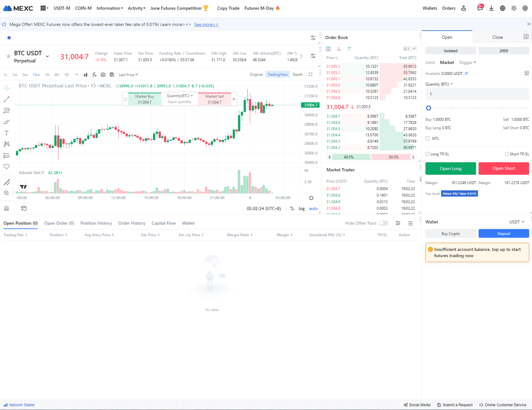Click the Open Long button
The width and height of the screenshot is (532, 410).
[x=450, y=168]
